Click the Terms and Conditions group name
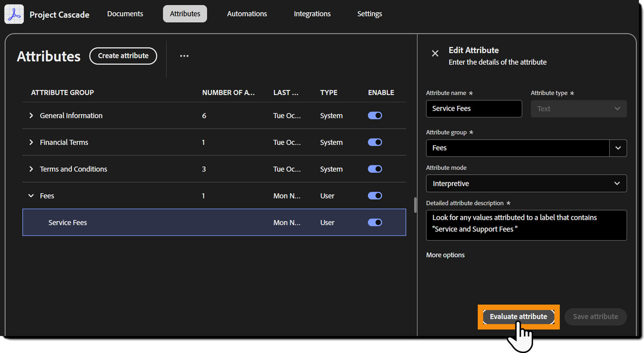Viewport: 644px width, 353px height. [74, 169]
